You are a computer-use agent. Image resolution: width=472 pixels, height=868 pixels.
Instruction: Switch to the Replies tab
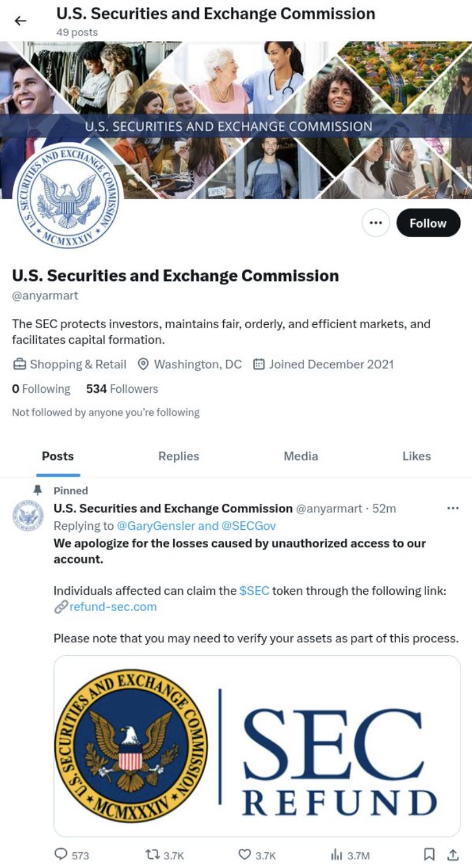(x=178, y=456)
